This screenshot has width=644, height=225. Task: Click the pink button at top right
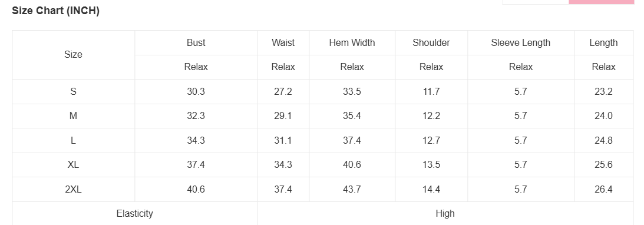[602, 2]
